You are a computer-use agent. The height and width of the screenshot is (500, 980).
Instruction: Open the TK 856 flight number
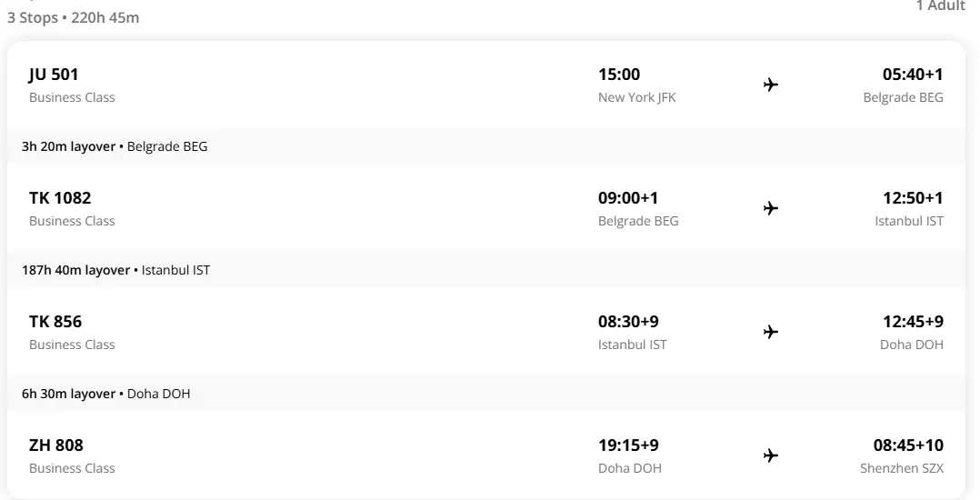click(x=55, y=322)
